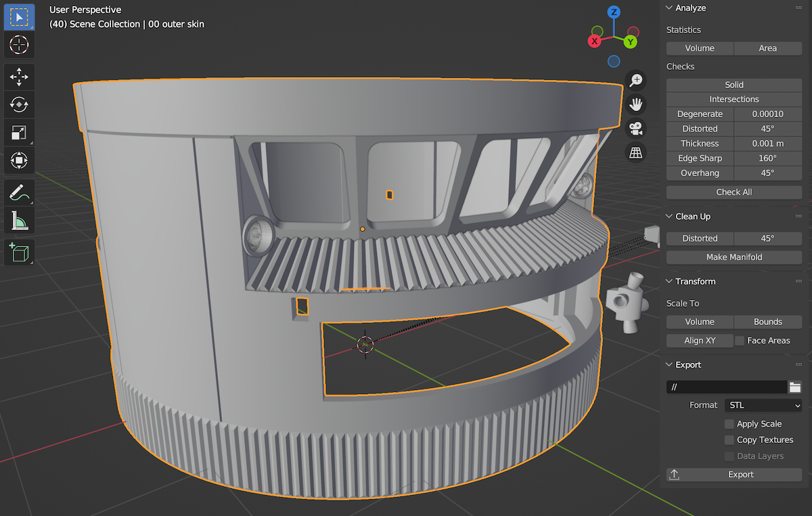Tick the Face Areas checkbox
The image size is (812, 516).
[740, 341]
